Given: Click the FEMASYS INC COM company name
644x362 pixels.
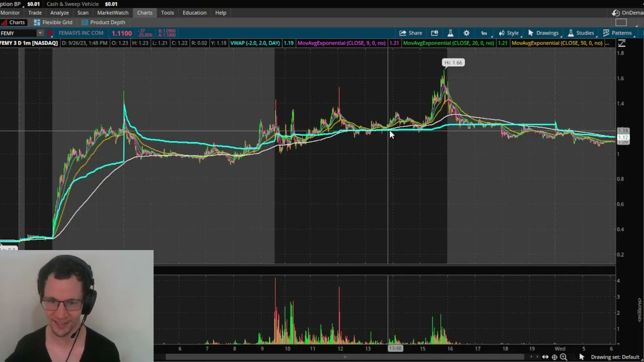Looking at the screenshot, I should [x=81, y=33].
